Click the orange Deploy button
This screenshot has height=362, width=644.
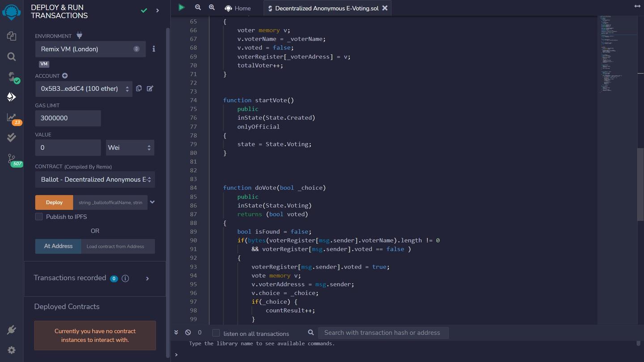coord(54,202)
